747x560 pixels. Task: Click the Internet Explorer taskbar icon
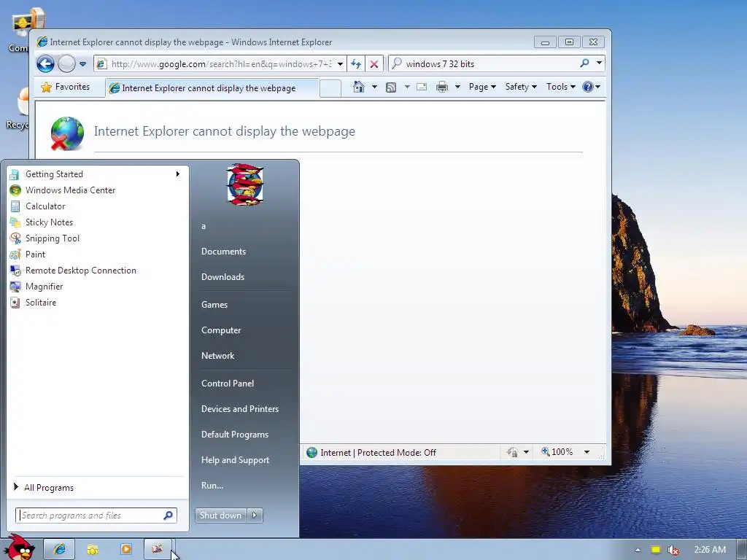pyautogui.click(x=59, y=549)
